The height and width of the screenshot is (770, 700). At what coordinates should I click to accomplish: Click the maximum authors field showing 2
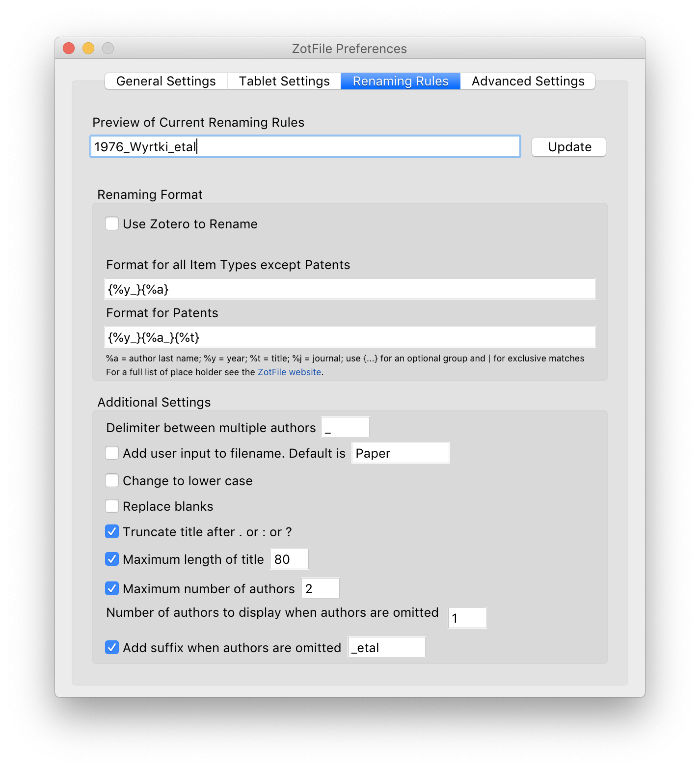pos(320,588)
